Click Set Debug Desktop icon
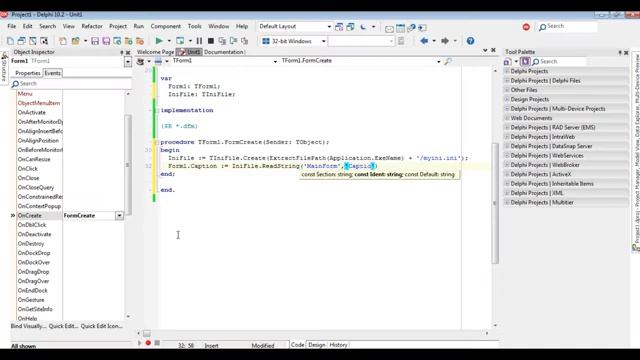Viewport: 640px width, 360px height. coord(350,27)
